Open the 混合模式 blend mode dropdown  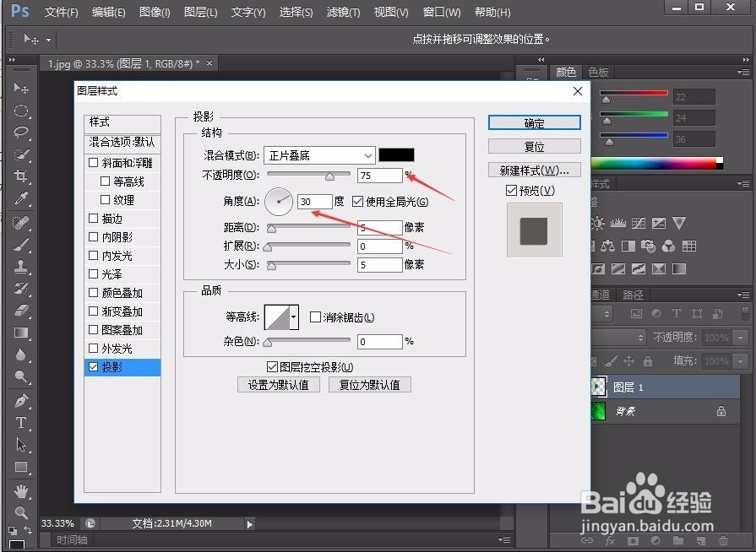click(x=318, y=155)
